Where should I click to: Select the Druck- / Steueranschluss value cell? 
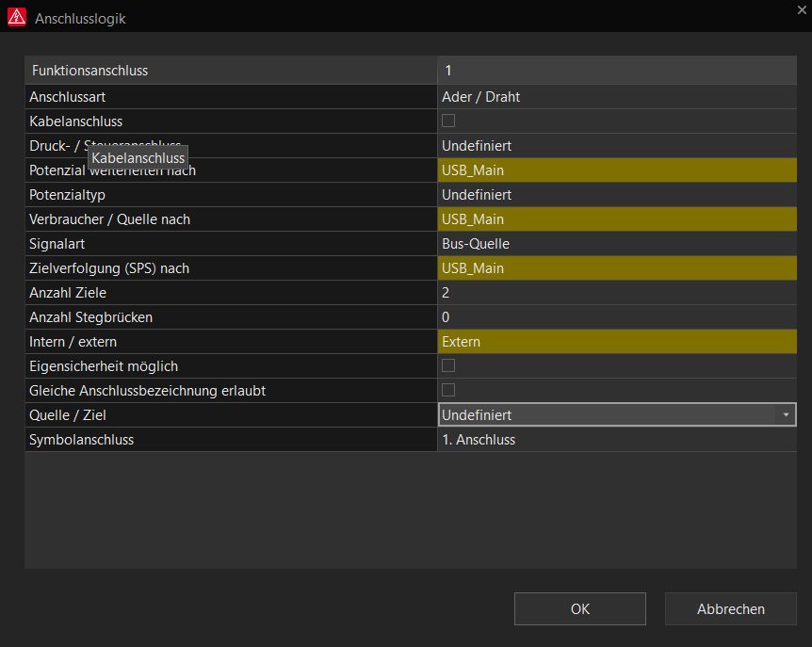pos(617,146)
